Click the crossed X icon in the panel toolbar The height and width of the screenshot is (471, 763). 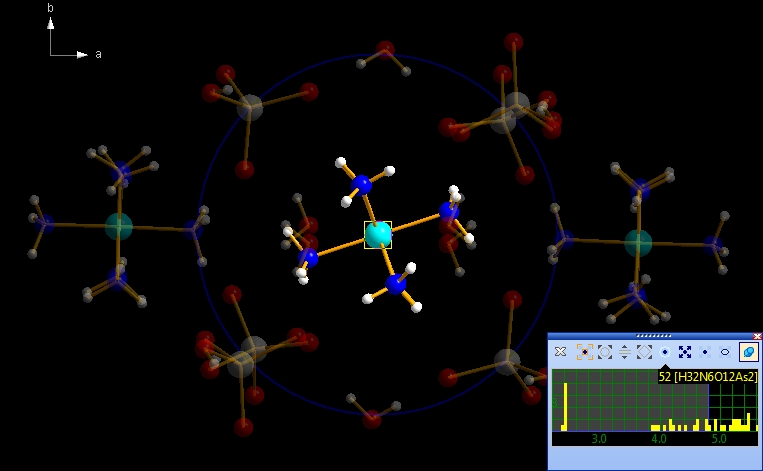560,352
